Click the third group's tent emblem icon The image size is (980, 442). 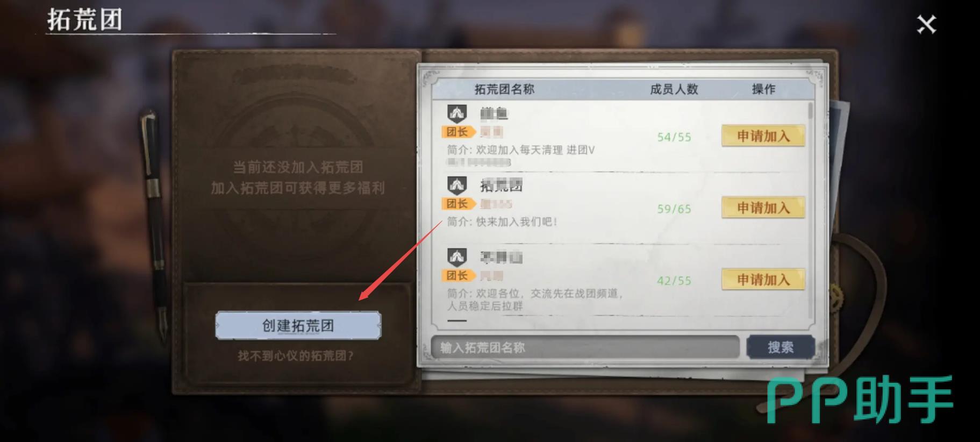pos(457,257)
